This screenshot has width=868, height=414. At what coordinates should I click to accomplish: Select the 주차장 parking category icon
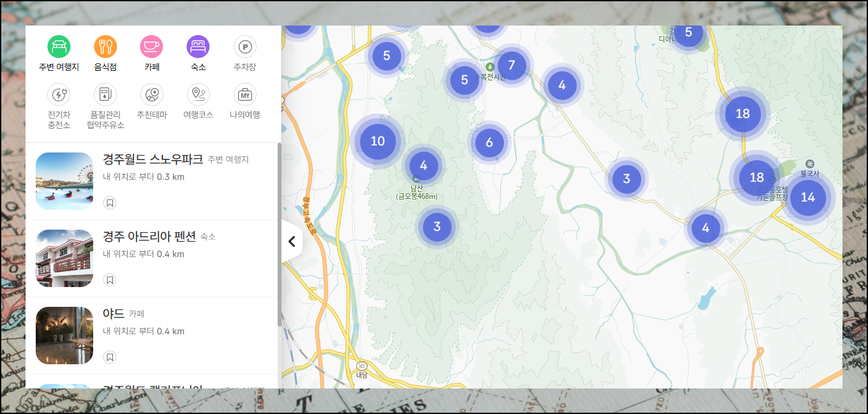click(244, 47)
